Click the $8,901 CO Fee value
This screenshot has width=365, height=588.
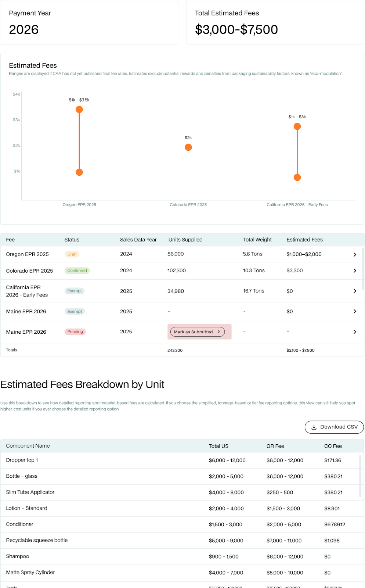332,509
